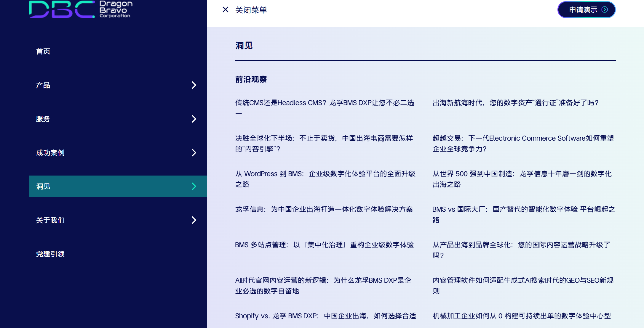This screenshot has width=644, height=328.
Task: Open article 从 WordPress 到 BMS
Action: coord(325,179)
